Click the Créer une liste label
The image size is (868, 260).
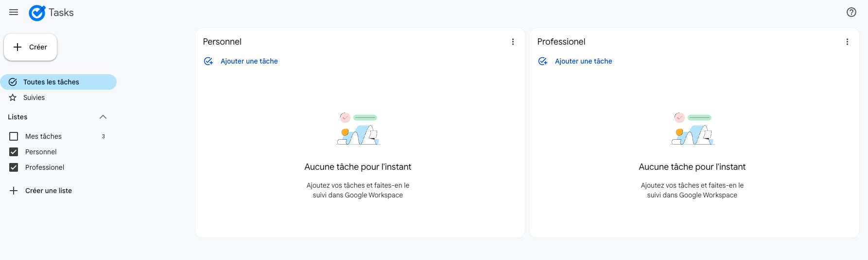49,191
